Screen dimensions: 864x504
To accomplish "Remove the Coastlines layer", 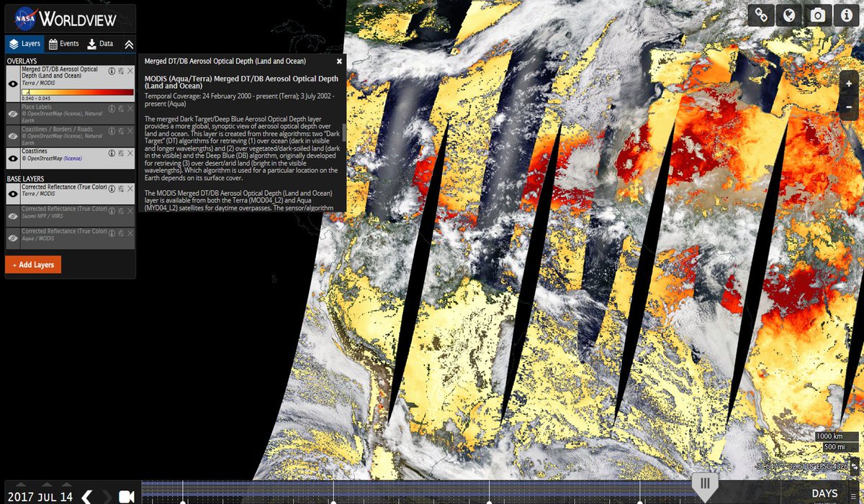I will click(130, 153).
